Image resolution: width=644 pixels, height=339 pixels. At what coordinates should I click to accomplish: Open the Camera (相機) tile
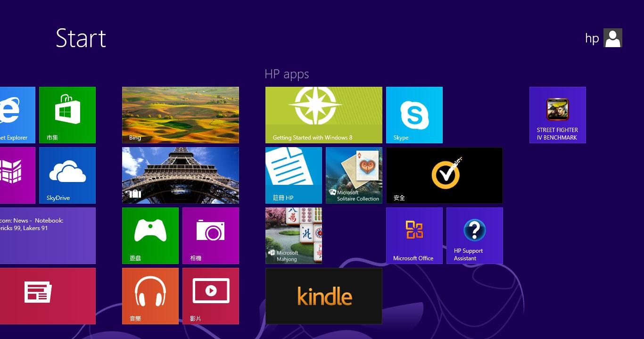click(x=210, y=235)
